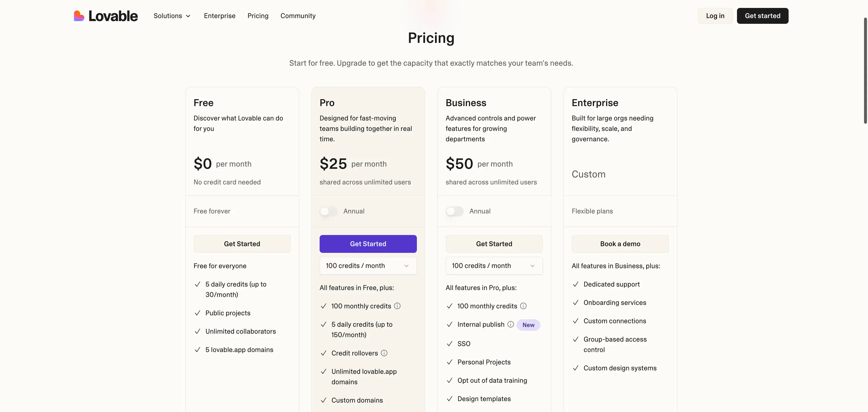
Task: Open the Business plan credits dropdown
Action: click(x=494, y=265)
